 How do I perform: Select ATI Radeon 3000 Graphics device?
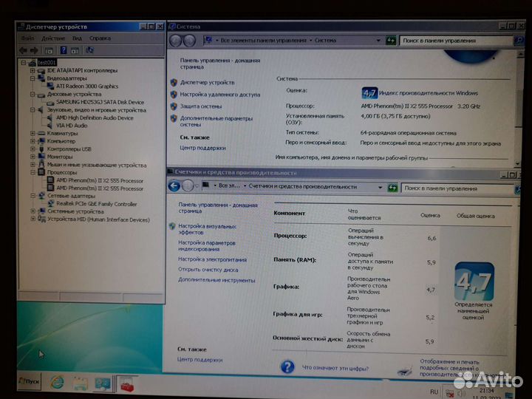[x=87, y=86]
